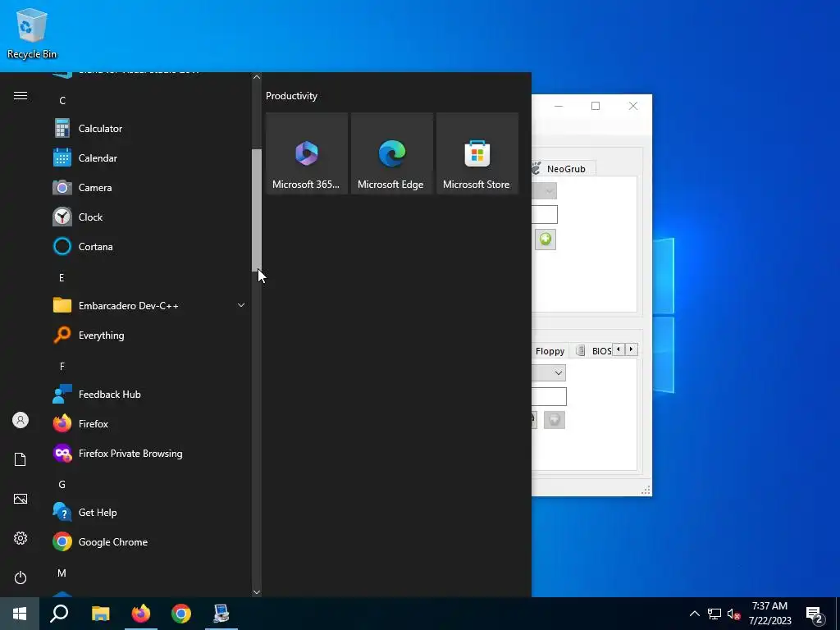Click the recycle bin desktop icon
This screenshot has width=840, height=630.
(32, 33)
